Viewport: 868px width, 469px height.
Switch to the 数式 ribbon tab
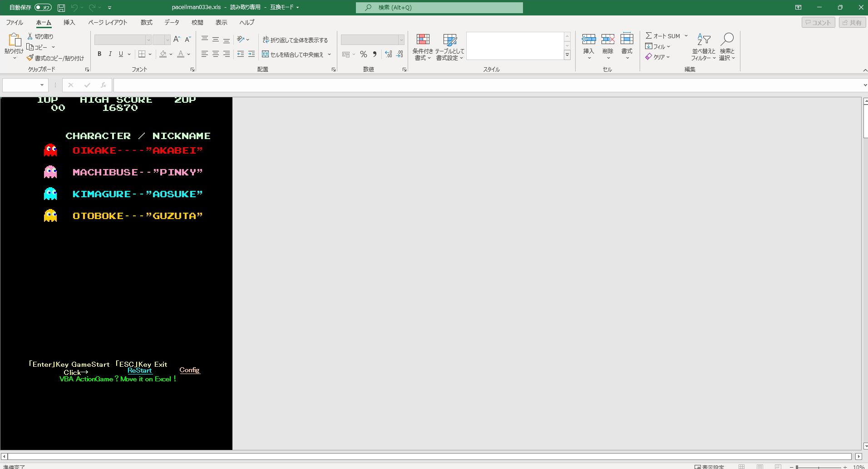point(146,22)
